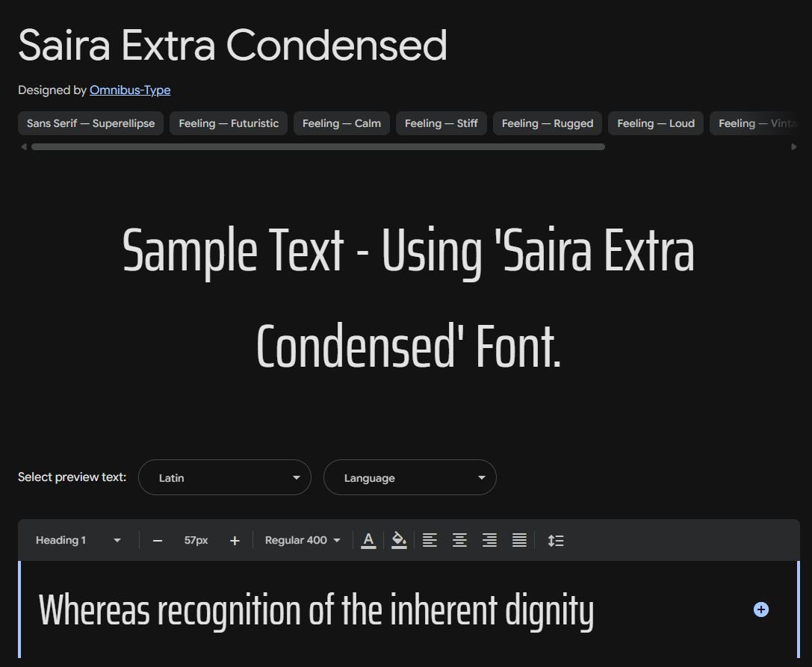
Task: Click the Feeling — Loud tag
Action: coord(656,123)
